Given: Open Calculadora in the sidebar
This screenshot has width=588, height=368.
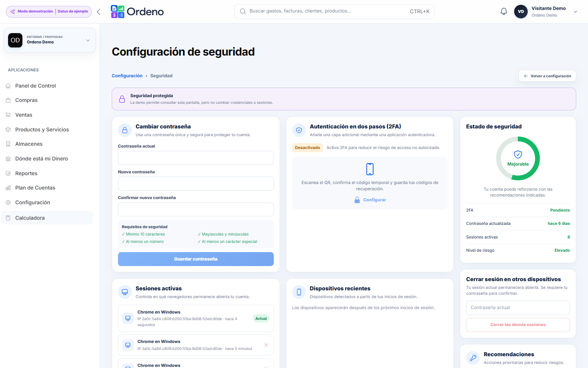Looking at the screenshot, I should pos(47,218).
